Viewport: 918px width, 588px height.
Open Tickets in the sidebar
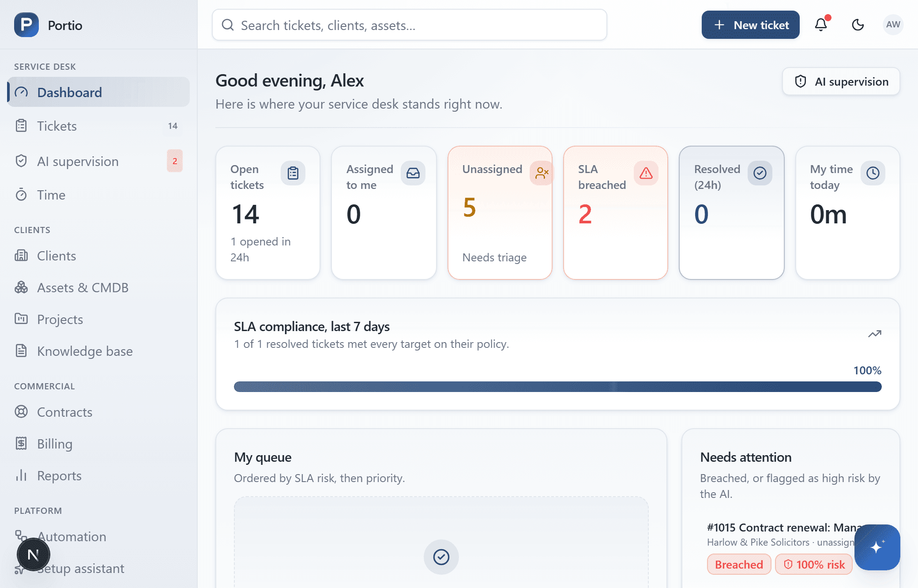98,126
